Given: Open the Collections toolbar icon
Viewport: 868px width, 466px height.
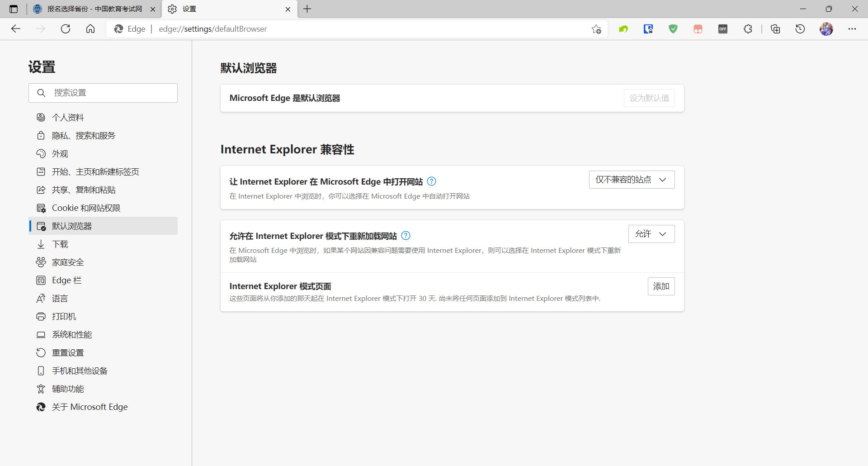Looking at the screenshot, I should pyautogui.click(x=775, y=29).
